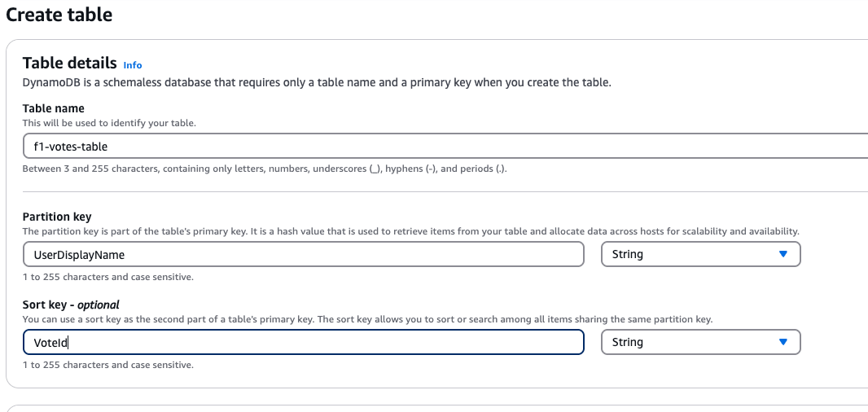Click the character limit hint under Partition key
Viewport: 868px width, 412px height.
click(x=107, y=277)
